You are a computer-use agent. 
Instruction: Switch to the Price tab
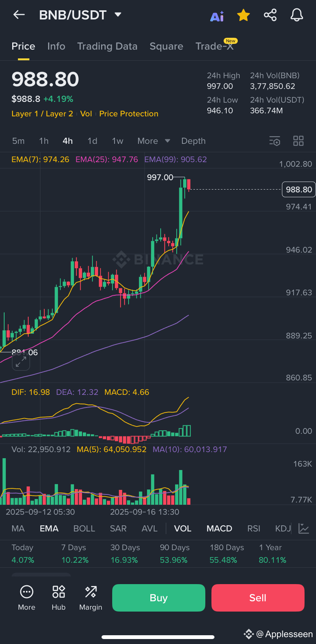click(23, 46)
